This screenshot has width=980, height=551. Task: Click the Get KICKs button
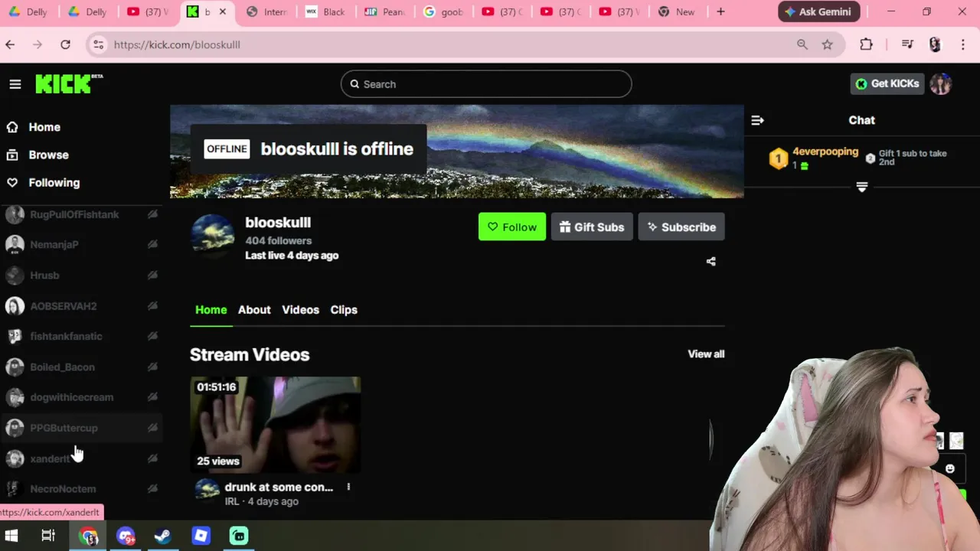tap(887, 84)
